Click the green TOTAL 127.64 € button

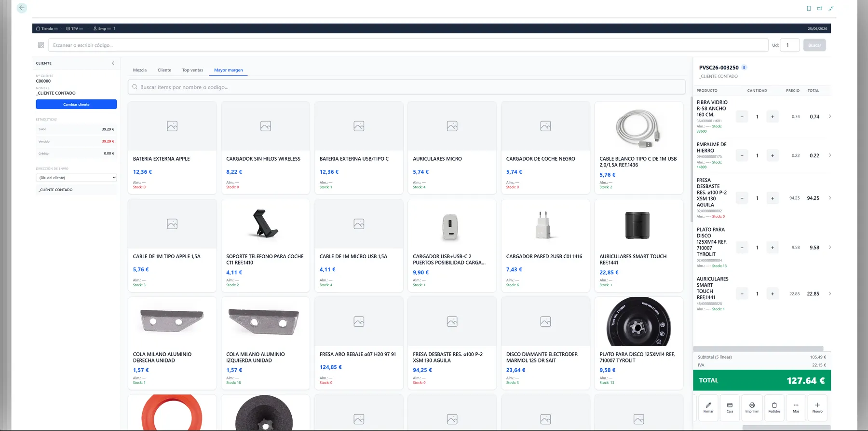[762, 380]
